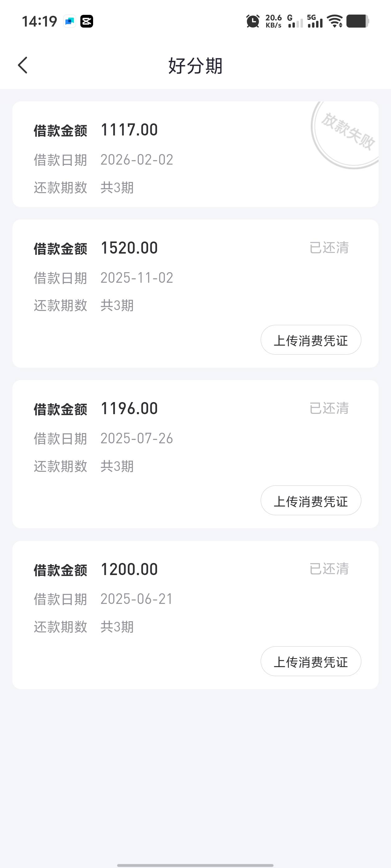Tap the 5G signal strength icon

(315, 21)
